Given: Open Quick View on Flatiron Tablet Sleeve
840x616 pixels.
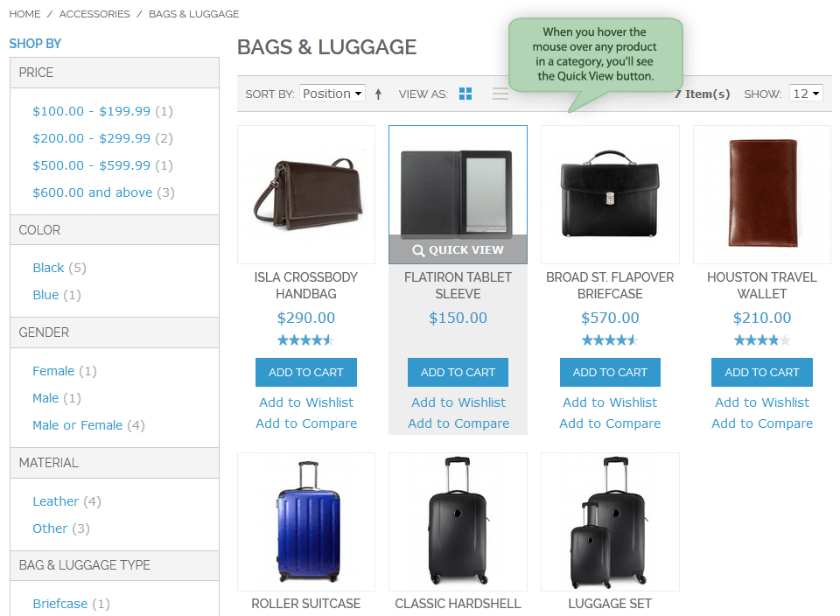Looking at the screenshot, I should [458, 249].
